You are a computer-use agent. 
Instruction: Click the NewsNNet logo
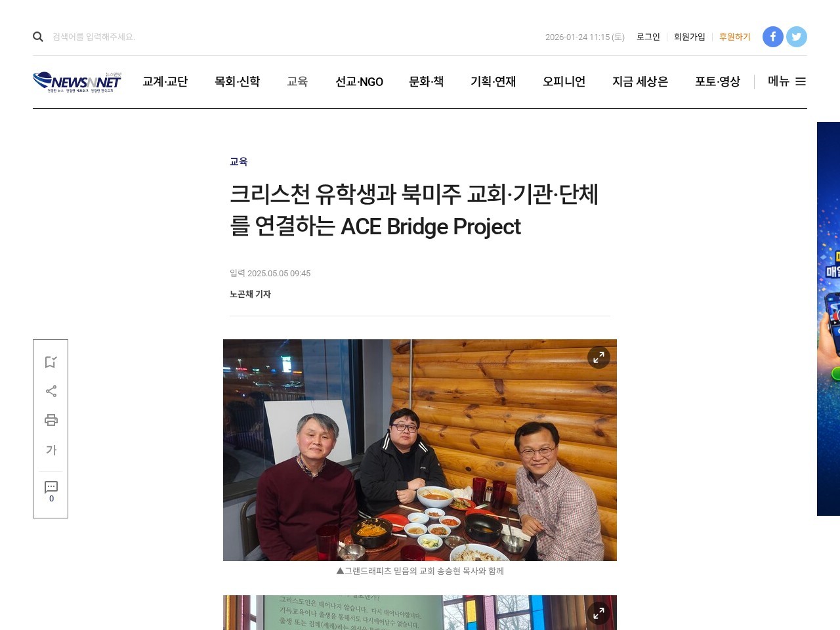pos(77,81)
